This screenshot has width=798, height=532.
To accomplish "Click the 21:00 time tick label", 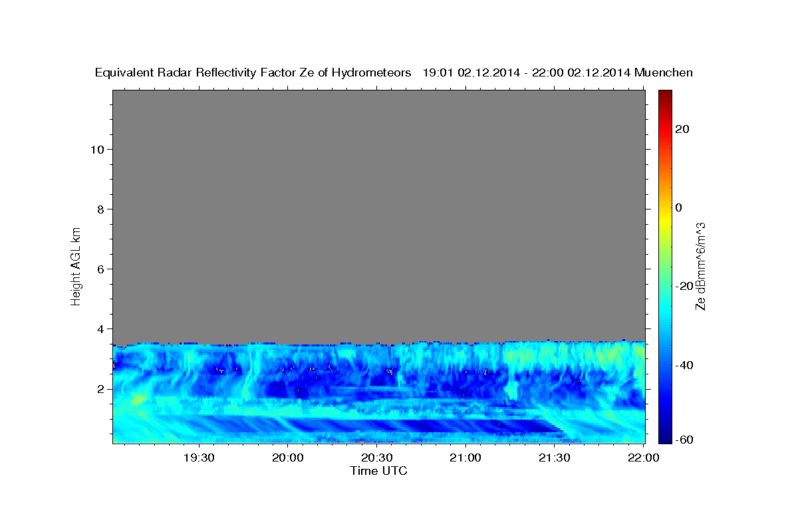I will coord(465,458).
